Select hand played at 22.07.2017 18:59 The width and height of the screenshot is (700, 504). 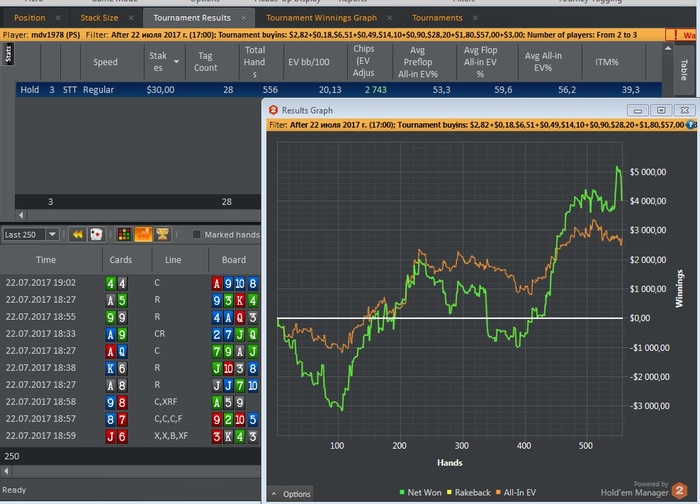(130, 436)
